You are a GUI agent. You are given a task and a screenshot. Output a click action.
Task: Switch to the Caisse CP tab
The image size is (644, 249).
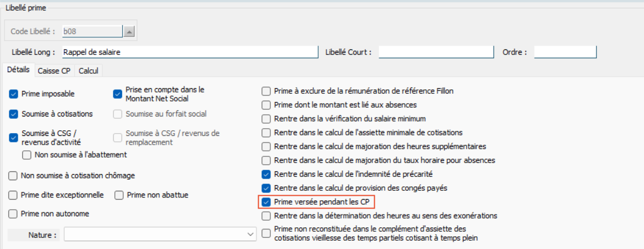[54, 71]
